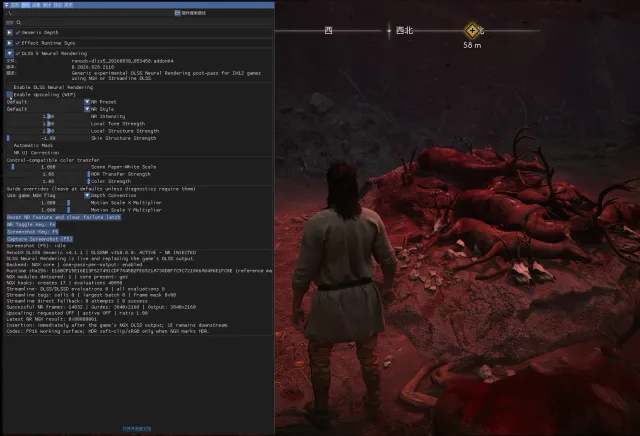Tick the NR UI Correction checkbox
Image resolution: width=640 pixels, height=436 pixels.
click(x=9, y=153)
